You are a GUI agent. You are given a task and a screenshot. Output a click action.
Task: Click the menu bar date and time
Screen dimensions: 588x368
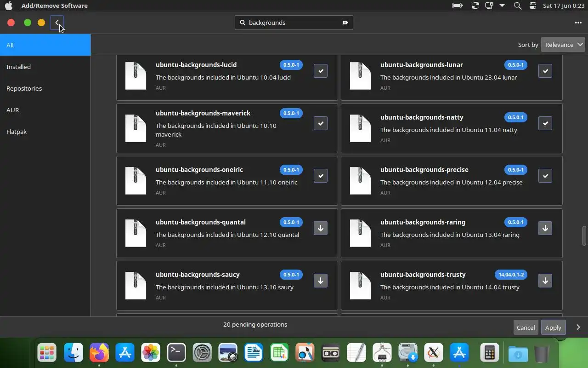pyautogui.click(x=563, y=6)
